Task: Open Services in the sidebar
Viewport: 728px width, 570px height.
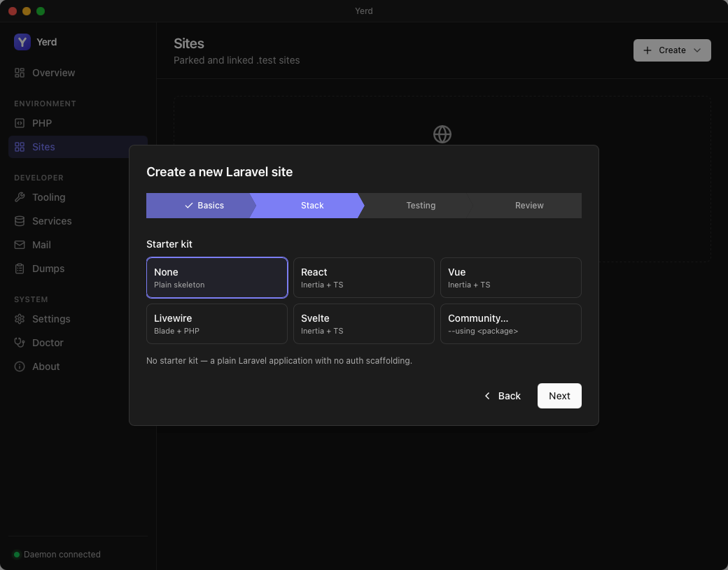Action: tap(78, 221)
